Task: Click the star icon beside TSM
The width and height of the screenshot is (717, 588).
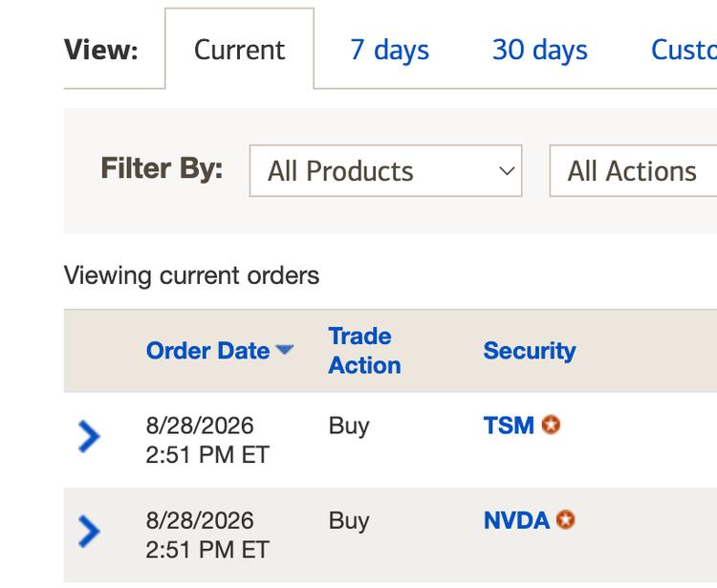Action: click(551, 425)
